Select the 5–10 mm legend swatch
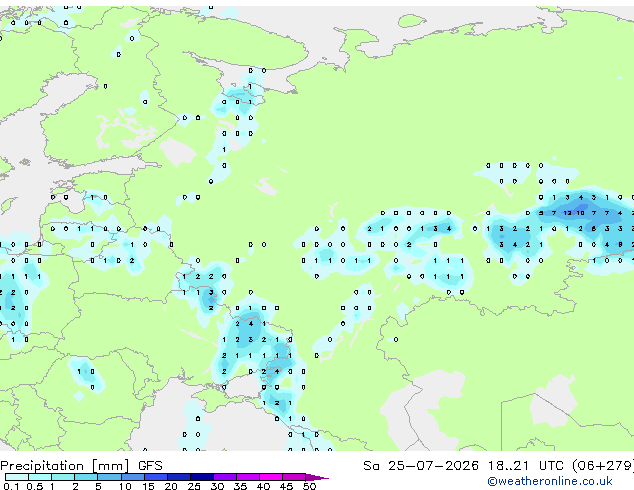 point(109,477)
